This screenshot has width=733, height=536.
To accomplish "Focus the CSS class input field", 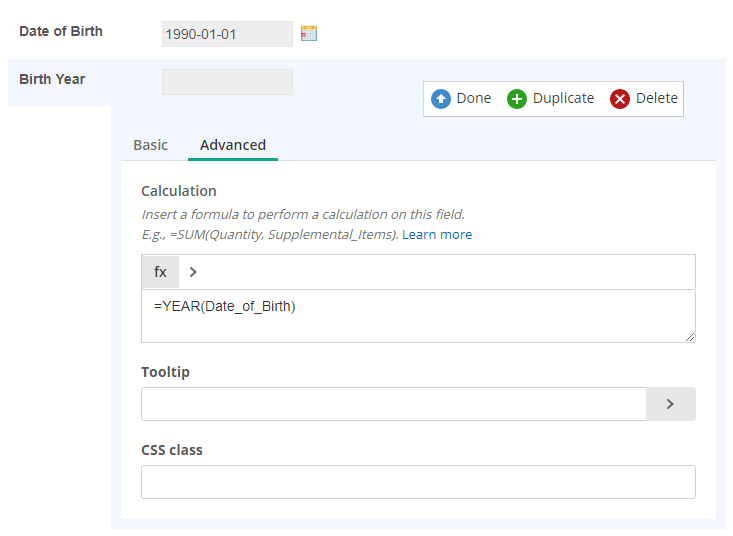I will pyautogui.click(x=418, y=482).
